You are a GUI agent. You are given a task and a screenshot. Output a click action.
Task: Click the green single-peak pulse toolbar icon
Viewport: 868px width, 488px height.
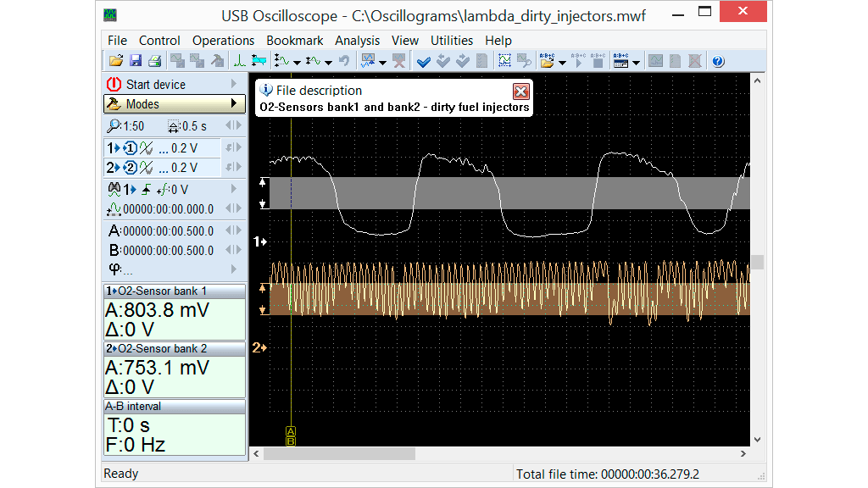tap(239, 61)
